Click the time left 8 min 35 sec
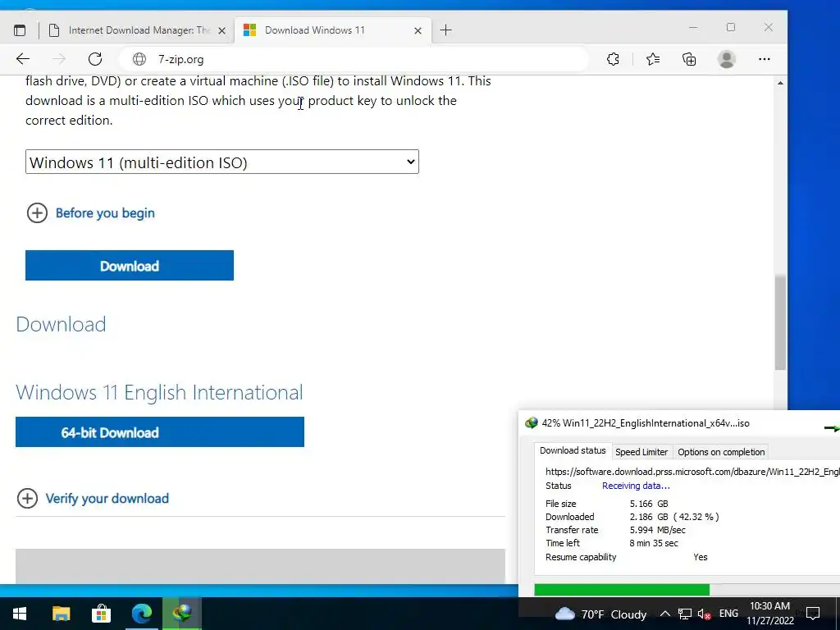The height and width of the screenshot is (630, 840). (654, 543)
